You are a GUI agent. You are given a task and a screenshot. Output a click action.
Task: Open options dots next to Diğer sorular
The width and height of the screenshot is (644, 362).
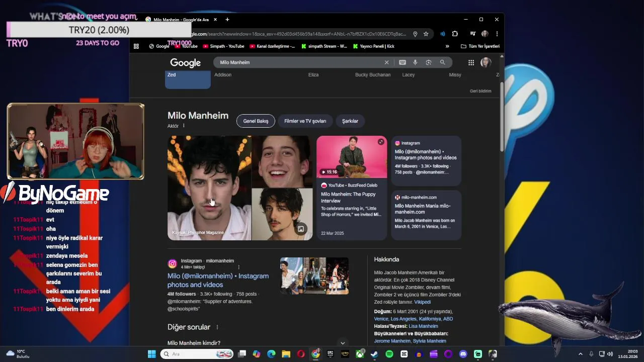[x=217, y=327]
